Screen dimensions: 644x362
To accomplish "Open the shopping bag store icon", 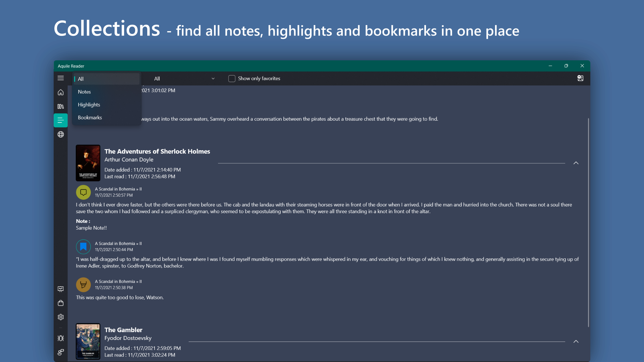I will tap(61, 303).
